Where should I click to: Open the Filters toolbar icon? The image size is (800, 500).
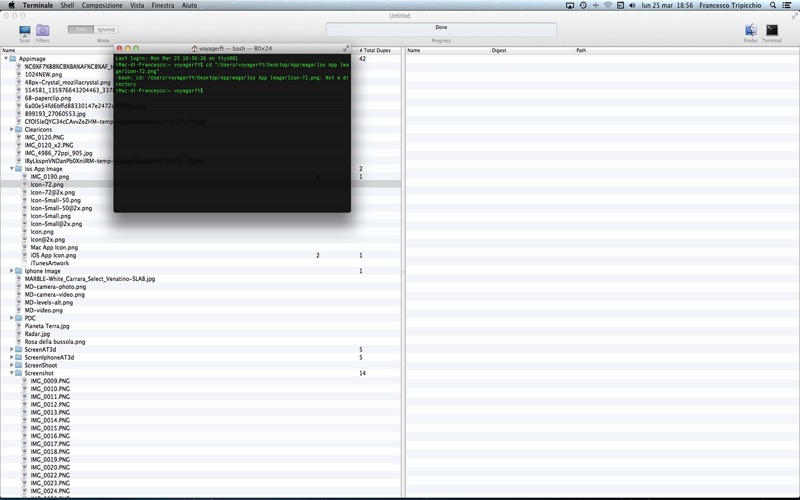[43, 31]
